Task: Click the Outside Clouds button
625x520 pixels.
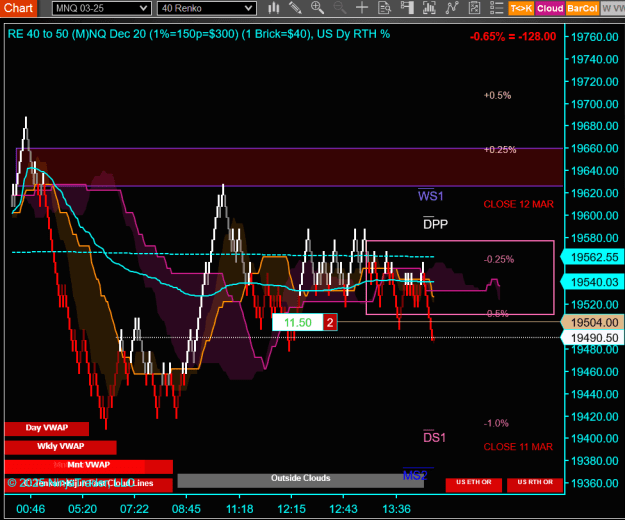Action: click(x=301, y=480)
